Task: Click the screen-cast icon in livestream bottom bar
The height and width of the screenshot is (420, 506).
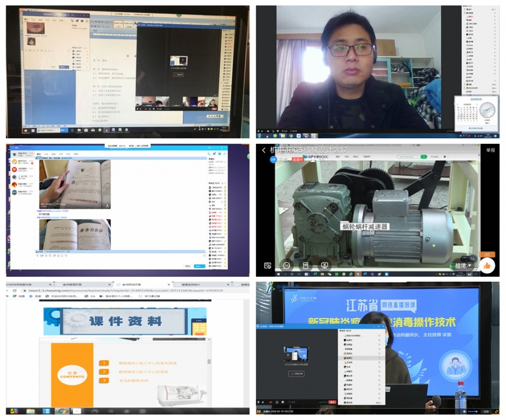Action: click(324, 265)
